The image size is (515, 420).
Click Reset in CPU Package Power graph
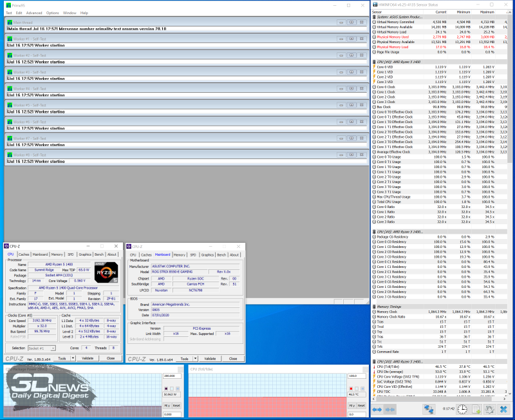pos(176,406)
